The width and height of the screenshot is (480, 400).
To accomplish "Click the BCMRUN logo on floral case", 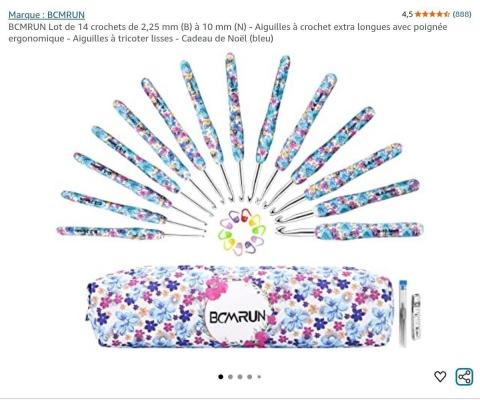I will 237,316.
